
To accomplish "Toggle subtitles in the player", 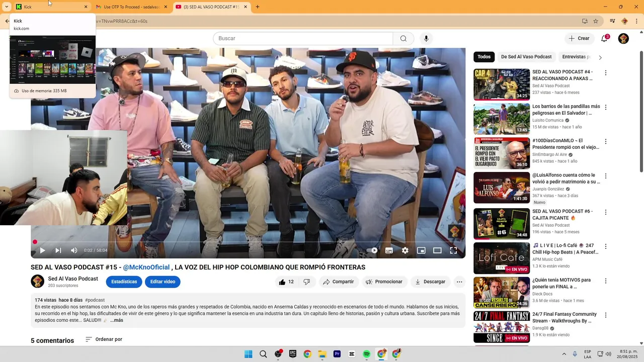I will [389, 250].
